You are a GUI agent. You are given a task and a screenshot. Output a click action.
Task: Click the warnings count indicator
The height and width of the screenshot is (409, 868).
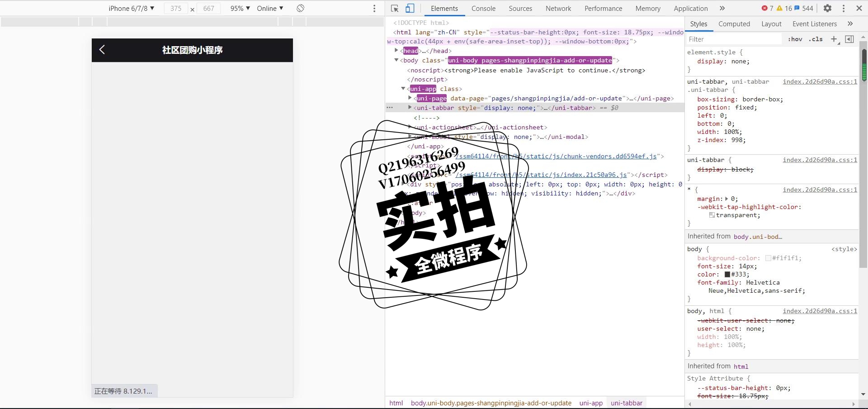[x=784, y=8]
